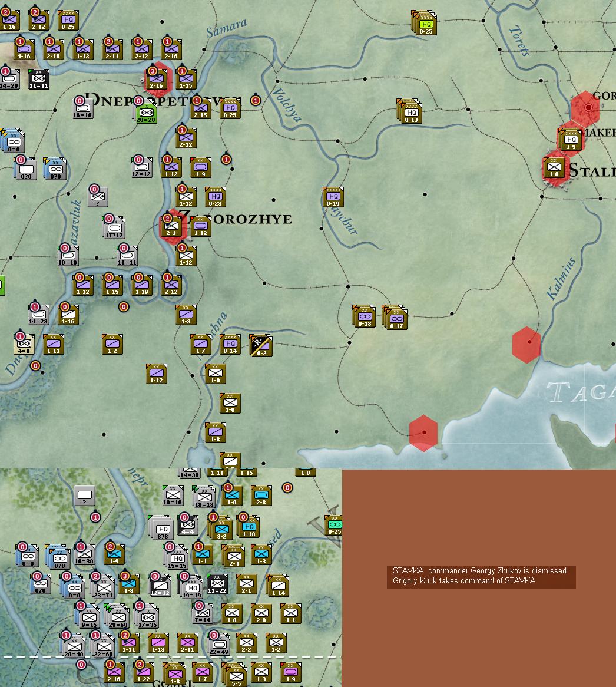Image resolution: width=616 pixels, height=687 pixels.
Task: Select the 2-0 infantry counter
Action: point(261,613)
